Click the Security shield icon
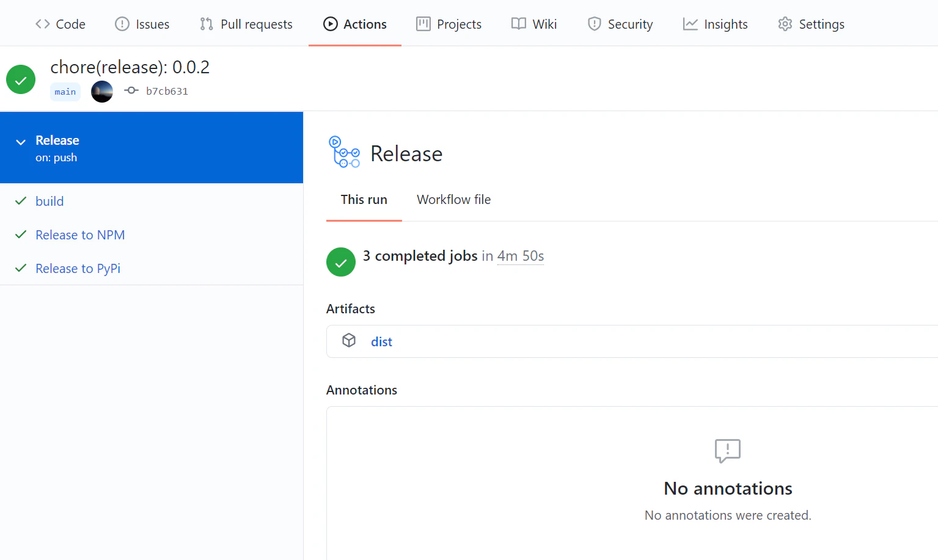938x560 pixels. pos(594,24)
